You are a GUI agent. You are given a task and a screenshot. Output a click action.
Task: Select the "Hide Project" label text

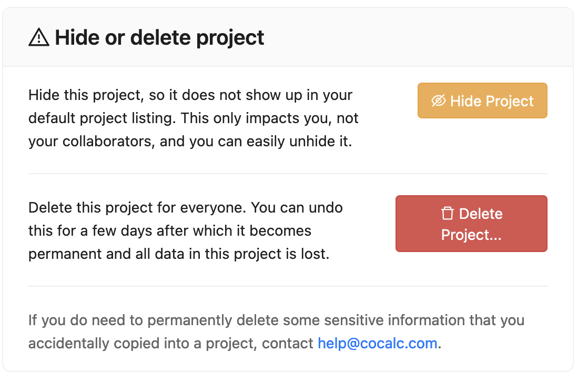coord(492,101)
